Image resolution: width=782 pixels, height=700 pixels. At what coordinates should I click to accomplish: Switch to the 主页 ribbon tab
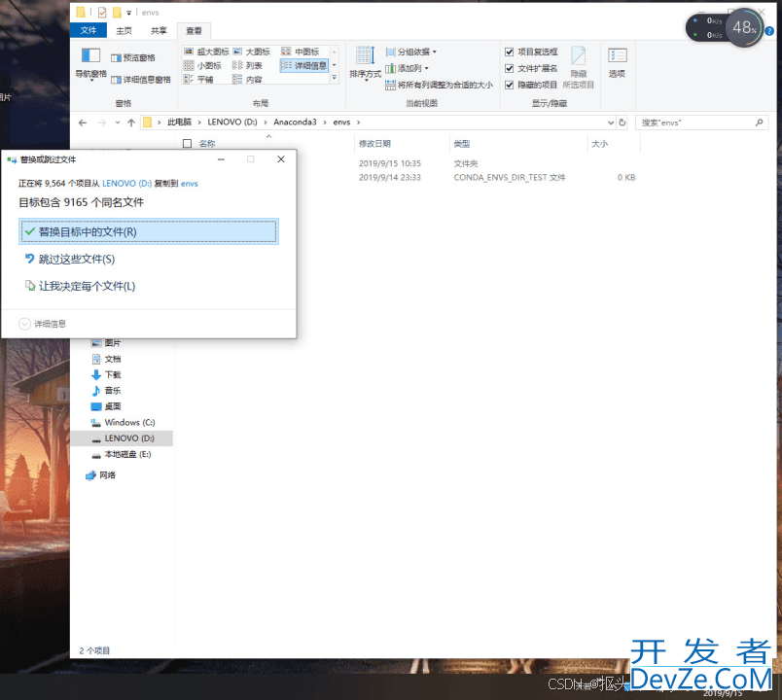pyautogui.click(x=124, y=30)
